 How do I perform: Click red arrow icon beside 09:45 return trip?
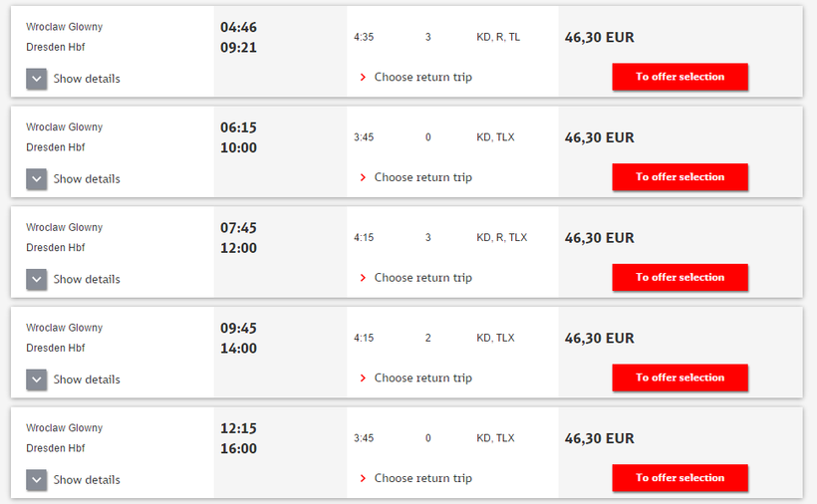pyautogui.click(x=364, y=378)
